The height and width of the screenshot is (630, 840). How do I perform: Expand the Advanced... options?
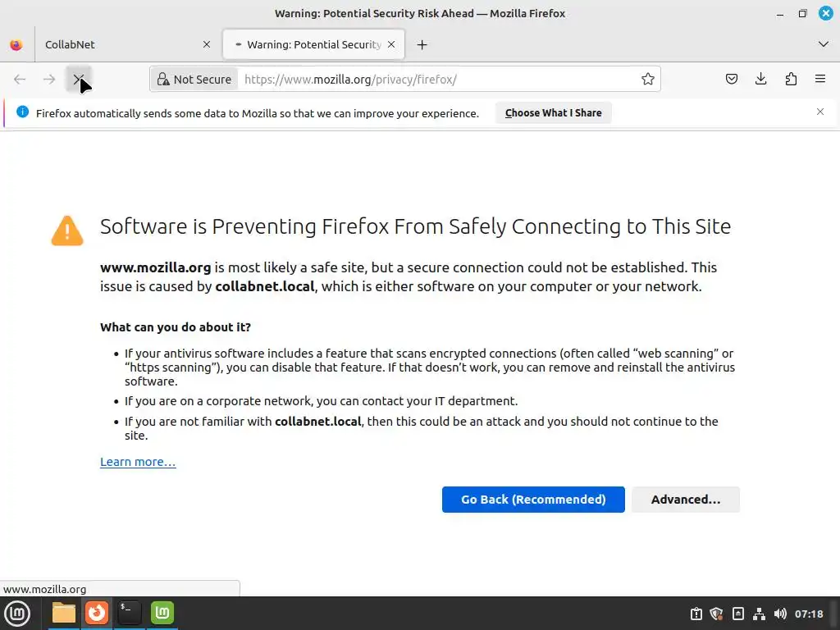pyautogui.click(x=685, y=500)
